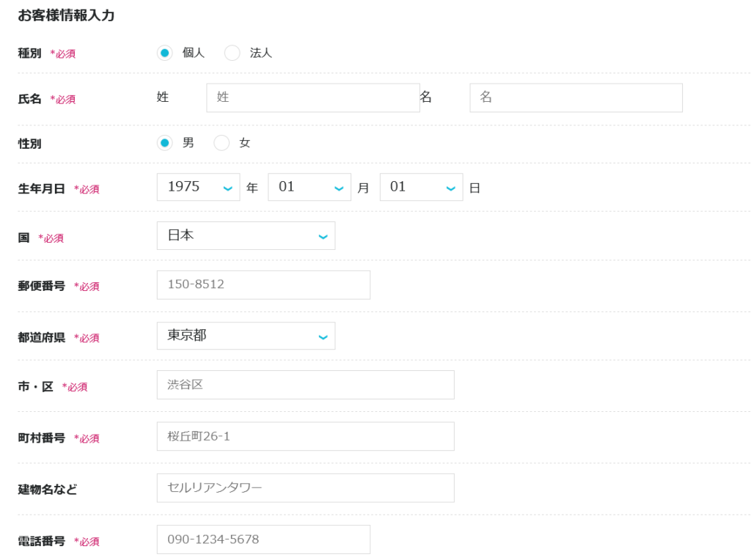Viewport: 751px width, 560px height.
Task: Click the 町村番号 field label
Action: [x=42, y=438]
